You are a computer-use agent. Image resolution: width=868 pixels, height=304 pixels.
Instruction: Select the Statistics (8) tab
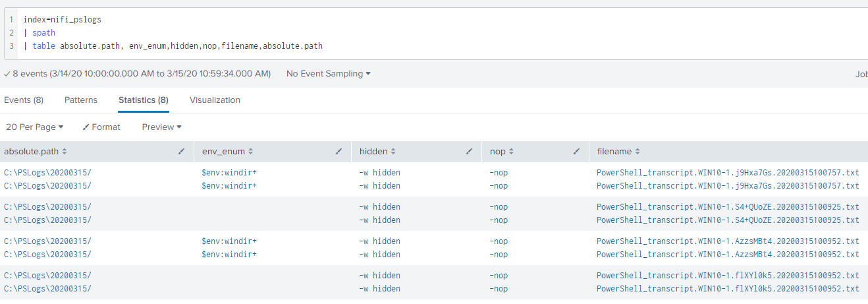coord(143,100)
